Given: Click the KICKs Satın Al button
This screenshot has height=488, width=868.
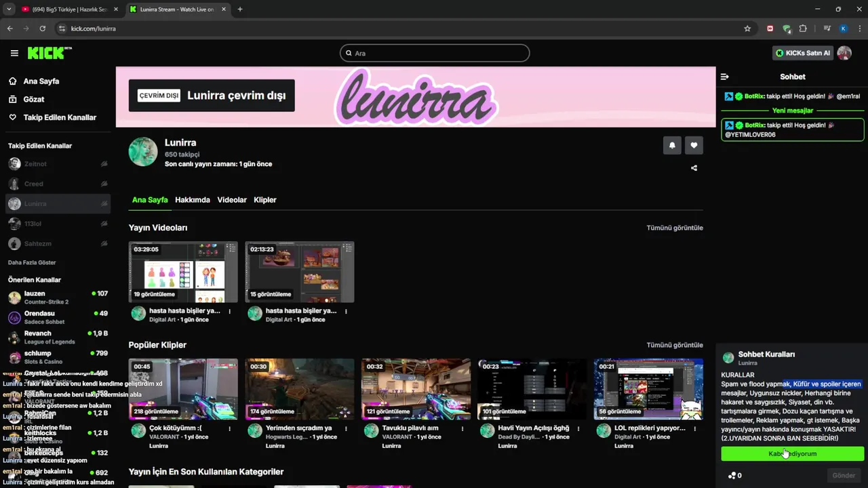Looking at the screenshot, I should click(x=803, y=53).
